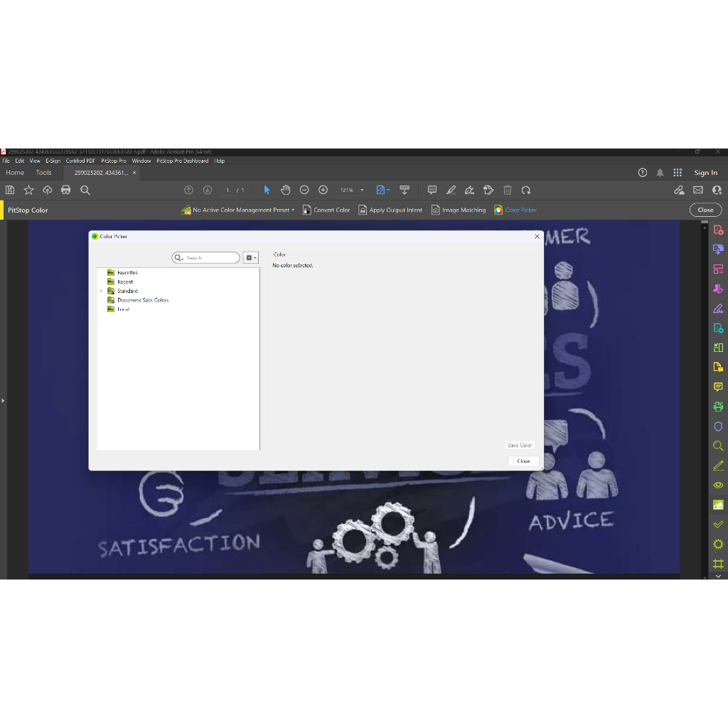Select the Image Matching tool
Screen dimensions: 728x728
[436, 210]
